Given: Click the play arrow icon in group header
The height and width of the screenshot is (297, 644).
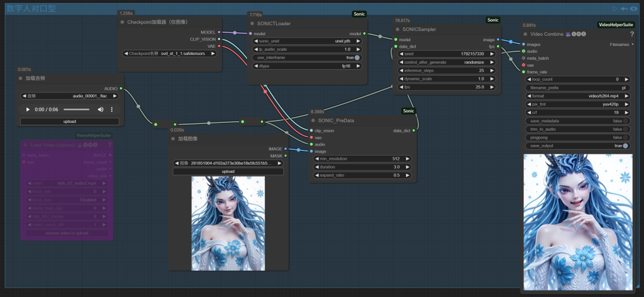Looking at the screenshot, I should [615, 8].
